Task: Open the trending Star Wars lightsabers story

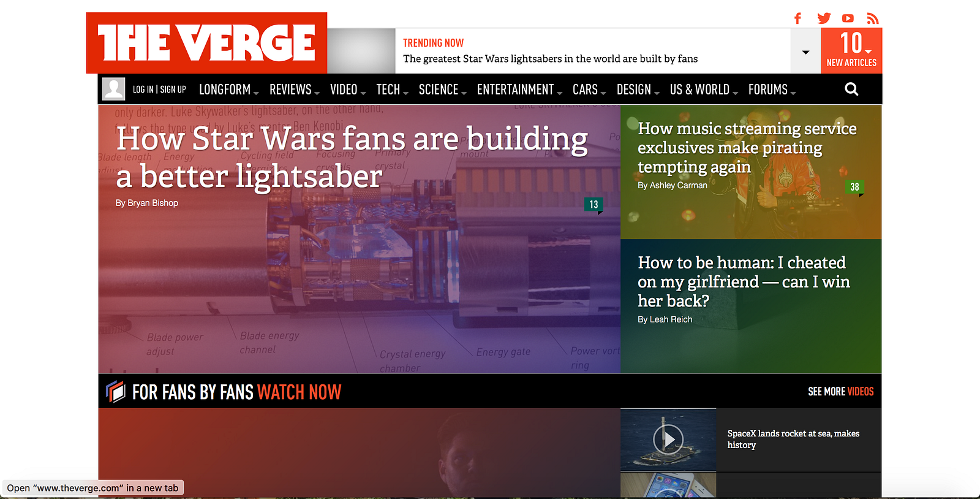Action: 550,59
